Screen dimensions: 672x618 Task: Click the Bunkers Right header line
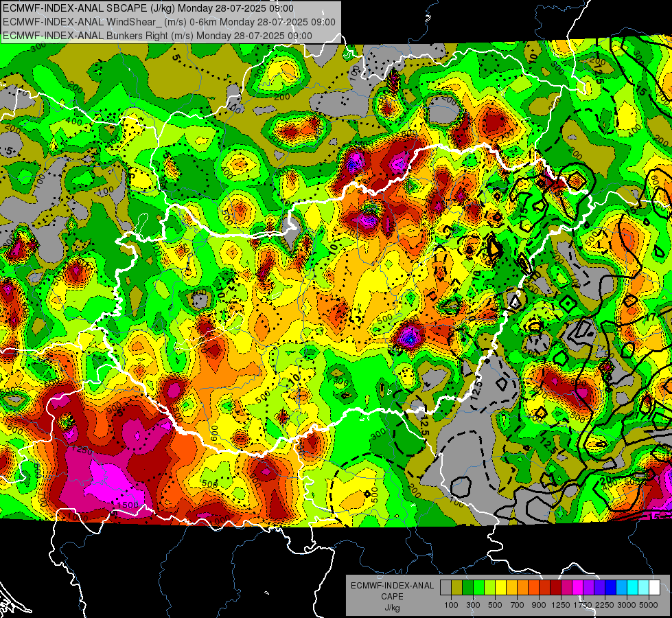pos(157,36)
